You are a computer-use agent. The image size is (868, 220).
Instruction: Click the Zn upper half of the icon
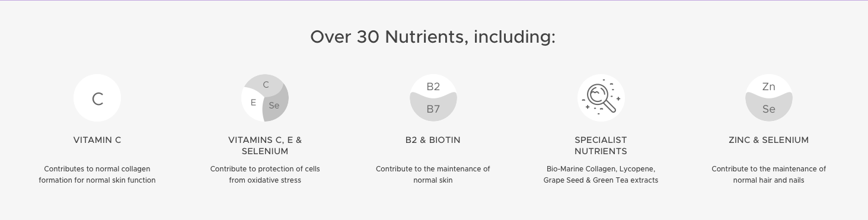(x=769, y=85)
